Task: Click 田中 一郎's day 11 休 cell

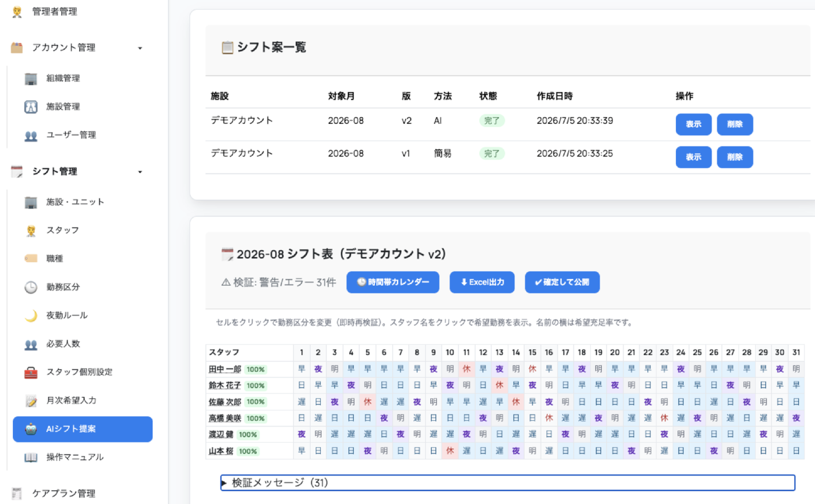Action: tap(466, 369)
